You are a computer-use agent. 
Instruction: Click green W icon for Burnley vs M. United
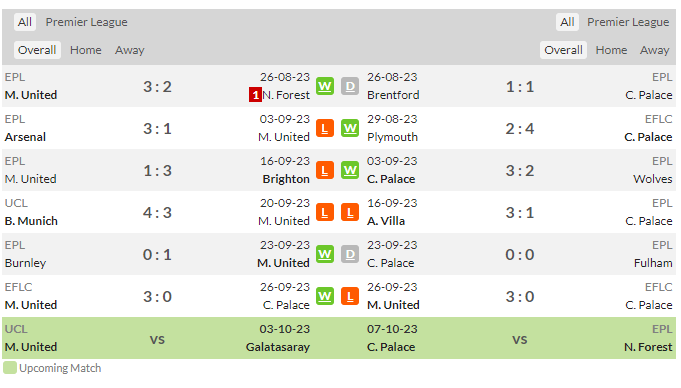tap(325, 254)
